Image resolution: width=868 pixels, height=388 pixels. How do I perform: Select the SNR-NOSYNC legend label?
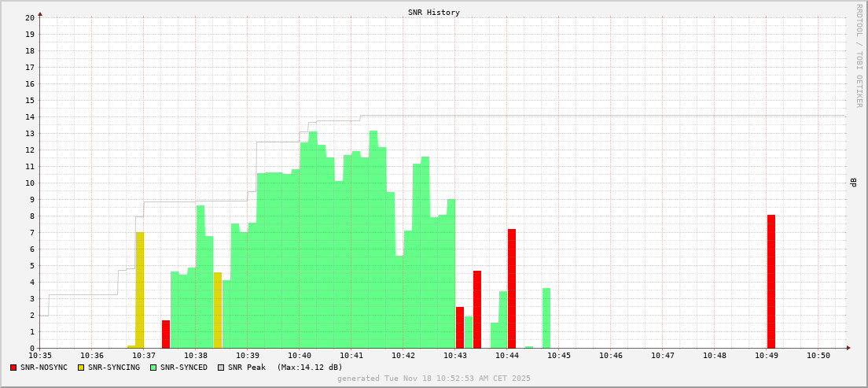(44, 368)
